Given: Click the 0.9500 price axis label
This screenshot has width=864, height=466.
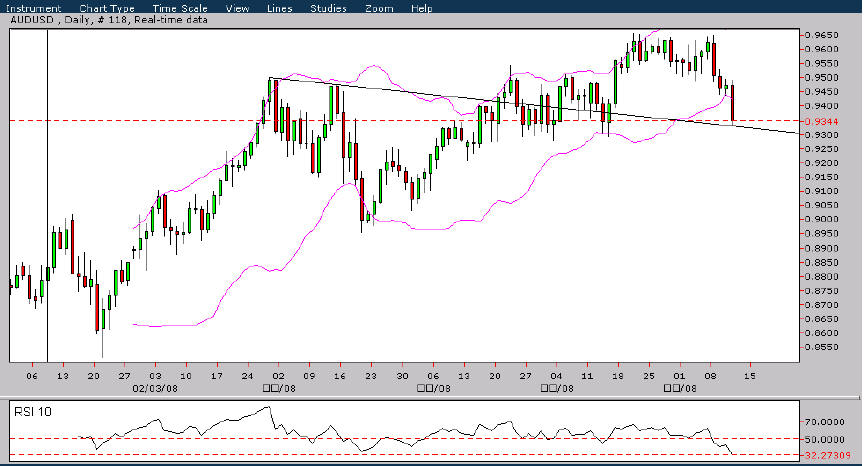Looking at the screenshot, I should coord(822,78).
